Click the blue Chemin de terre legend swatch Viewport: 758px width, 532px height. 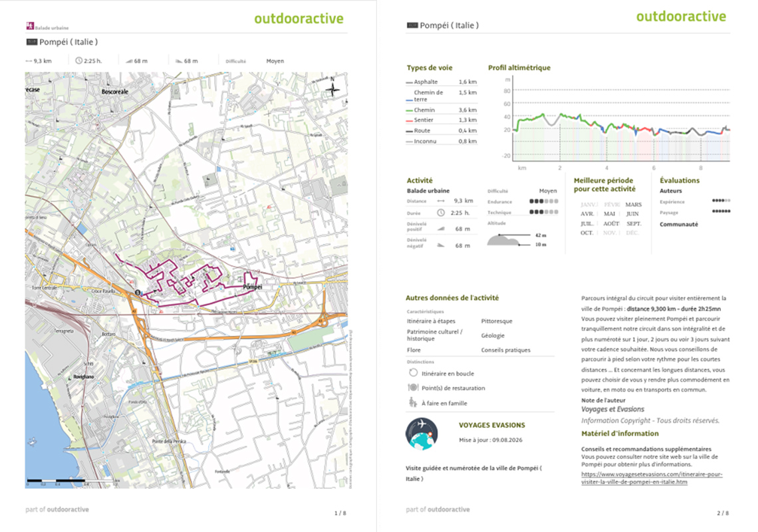click(410, 100)
